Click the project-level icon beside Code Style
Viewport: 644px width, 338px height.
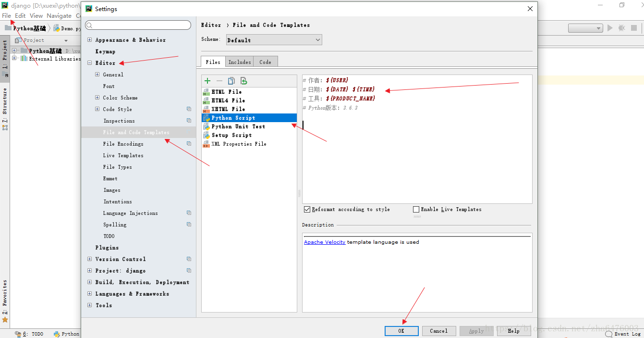[x=189, y=109]
